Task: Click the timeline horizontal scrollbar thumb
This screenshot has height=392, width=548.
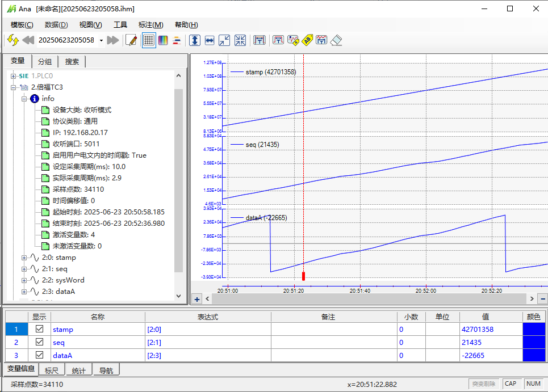Action: click(x=369, y=299)
